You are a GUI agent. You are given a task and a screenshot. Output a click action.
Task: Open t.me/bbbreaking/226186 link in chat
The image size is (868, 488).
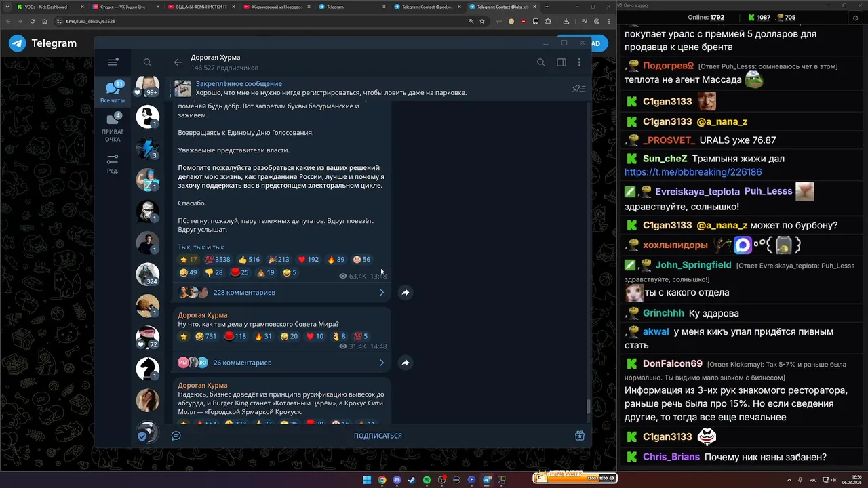(x=693, y=172)
